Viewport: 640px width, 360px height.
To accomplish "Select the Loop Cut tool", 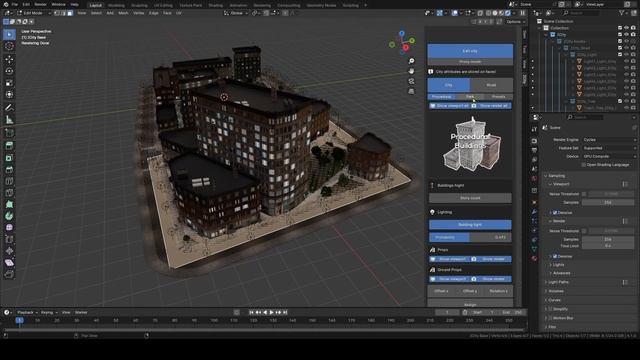I will pyautogui.click(x=9, y=181).
